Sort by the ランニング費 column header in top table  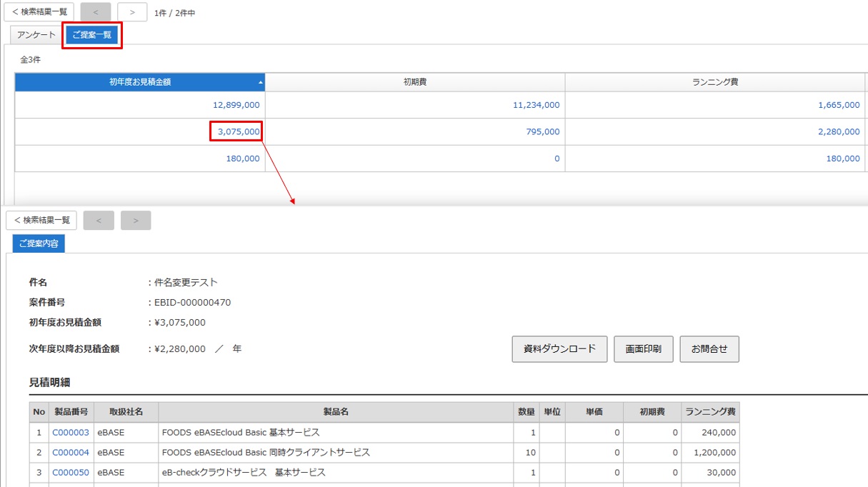tap(715, 82)
